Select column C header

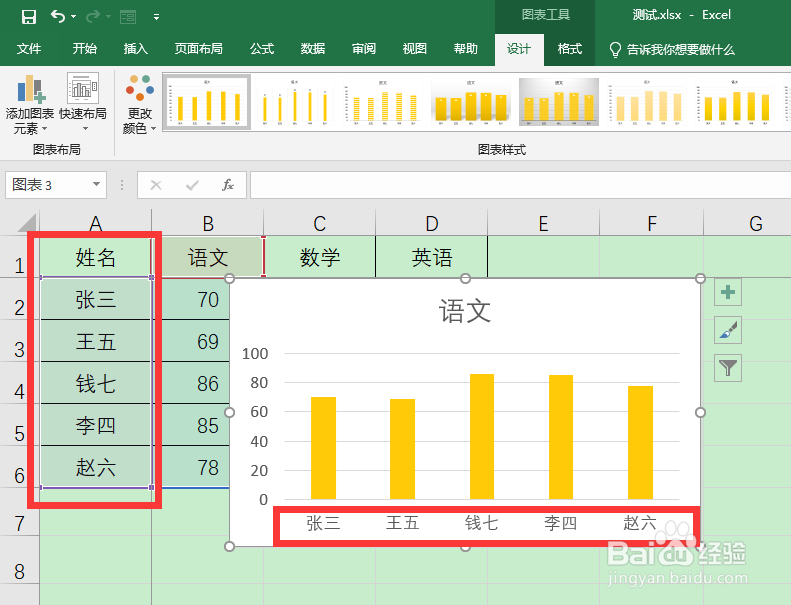(x=320, y=223)
